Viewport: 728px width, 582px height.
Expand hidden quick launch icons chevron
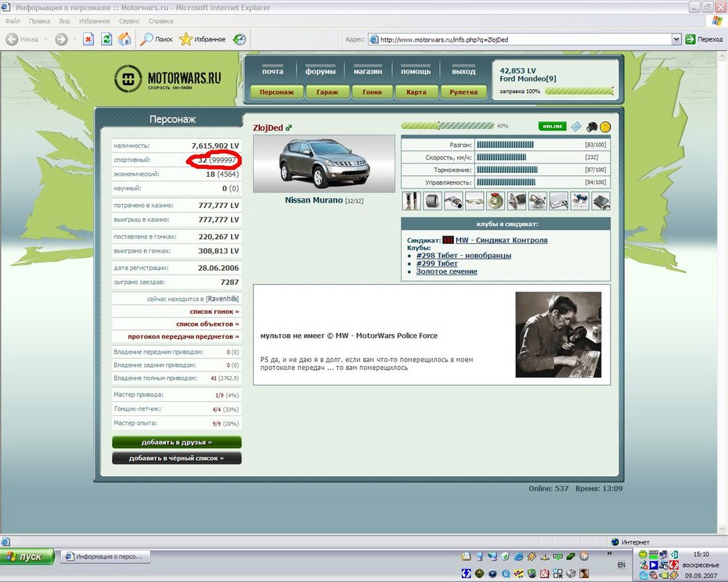610,553
